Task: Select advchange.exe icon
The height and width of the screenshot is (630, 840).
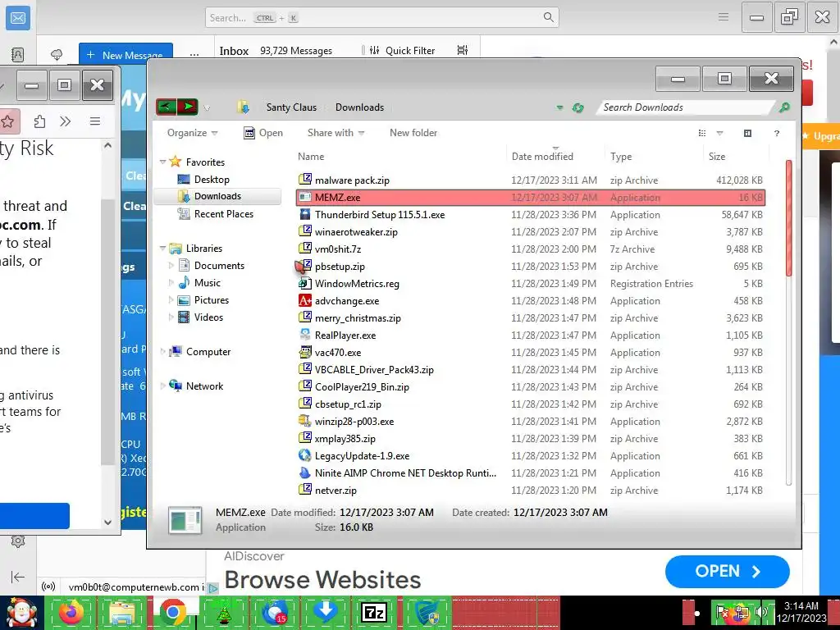Action: [x=305, y=300]
